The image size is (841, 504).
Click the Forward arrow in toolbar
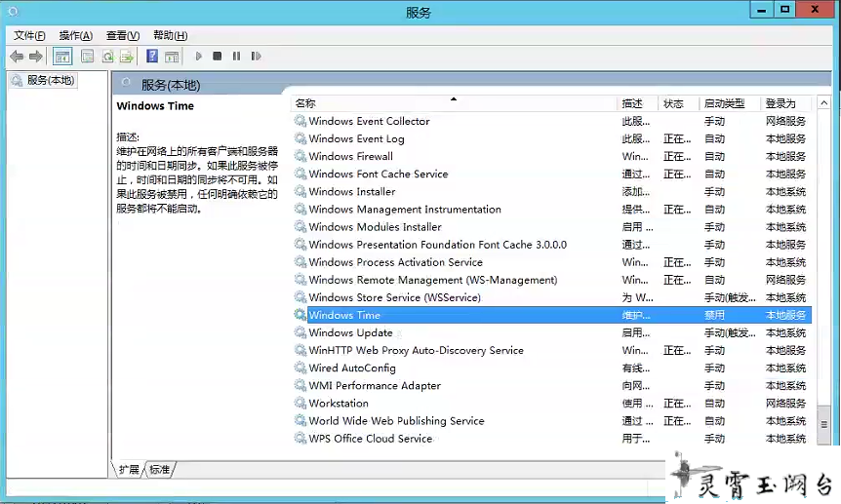36,57
